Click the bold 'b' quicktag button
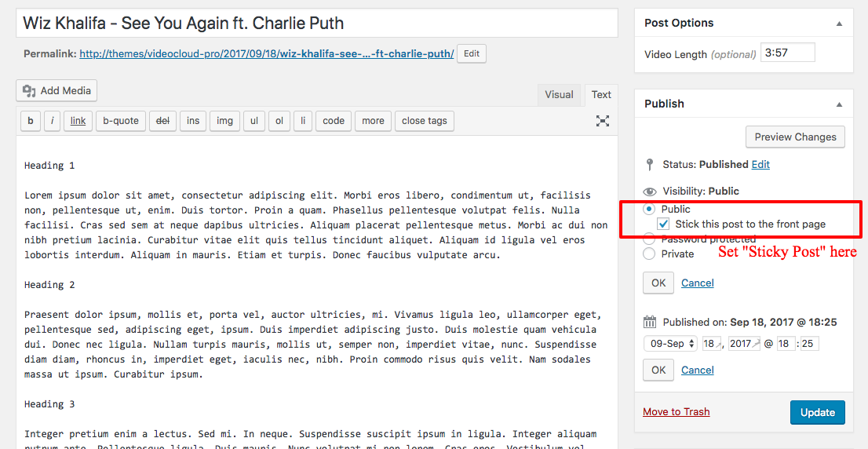This screenshot has height=449, width=868. [x=30, y=121]
